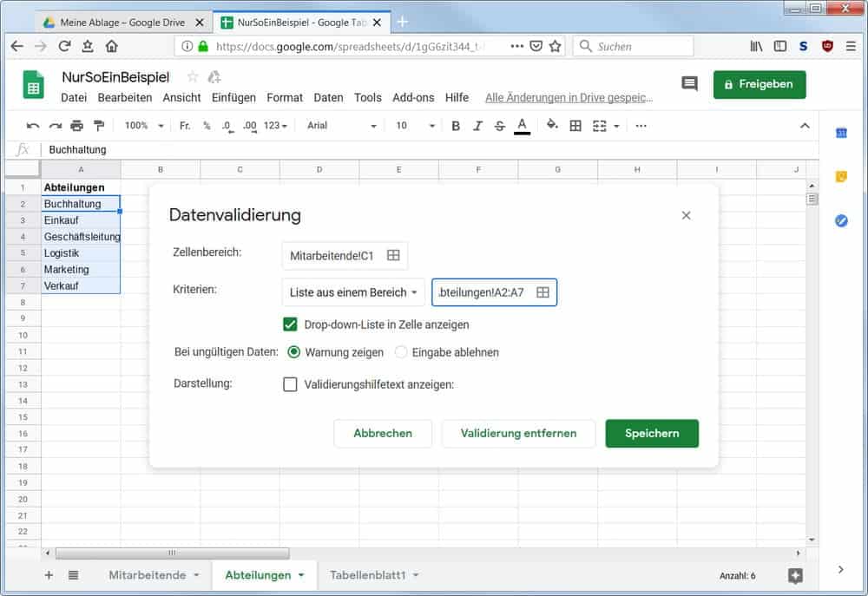Open the cell borders tool
Screen dimensions: 868x596
coord(575,126)
